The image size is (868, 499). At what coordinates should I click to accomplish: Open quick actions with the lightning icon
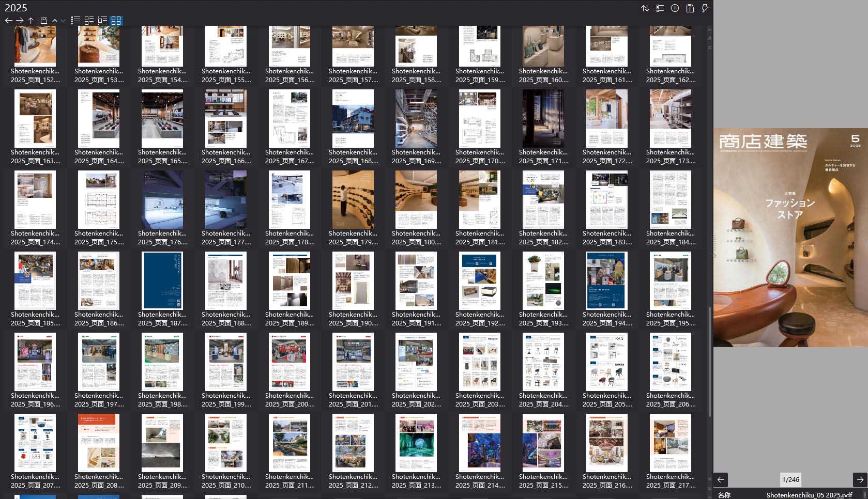pos(705,8)
